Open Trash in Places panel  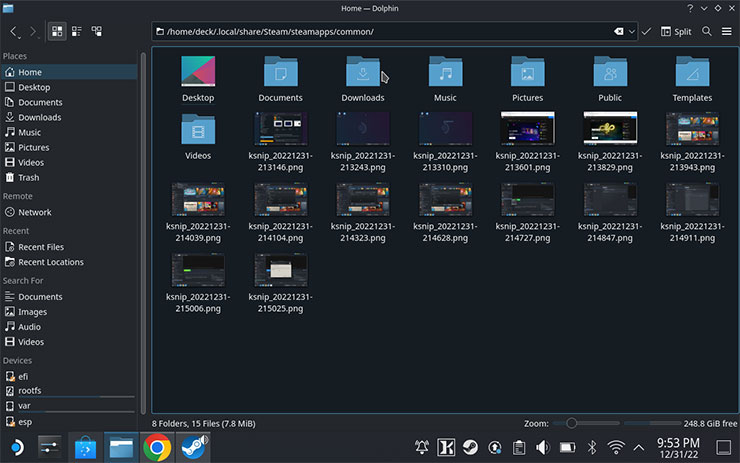tap(29, 177)
